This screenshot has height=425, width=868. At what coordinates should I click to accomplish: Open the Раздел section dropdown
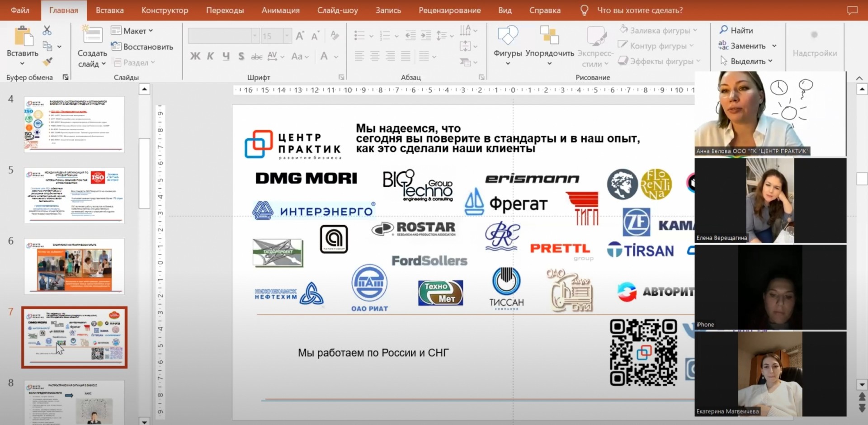coord(133,62)
